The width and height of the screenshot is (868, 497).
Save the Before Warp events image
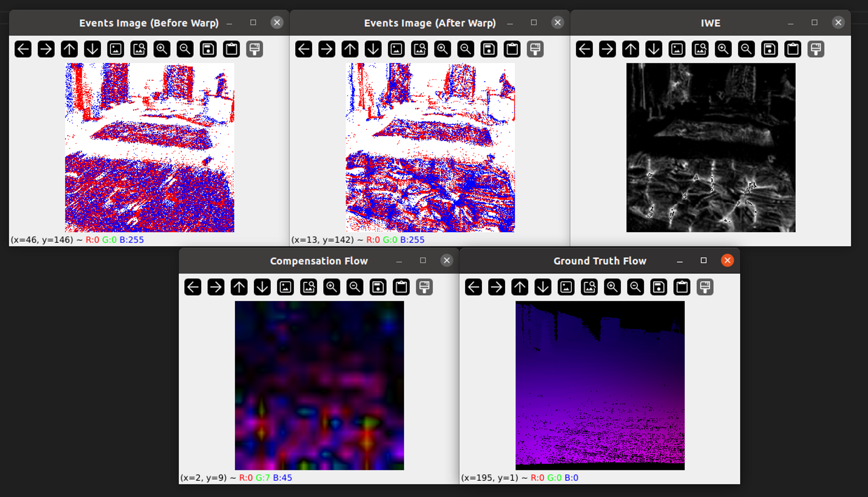[x=208, y=49]
